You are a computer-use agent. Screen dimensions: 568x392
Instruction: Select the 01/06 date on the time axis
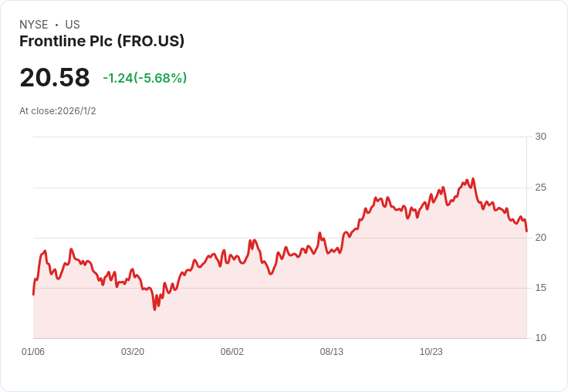point(33,352)
